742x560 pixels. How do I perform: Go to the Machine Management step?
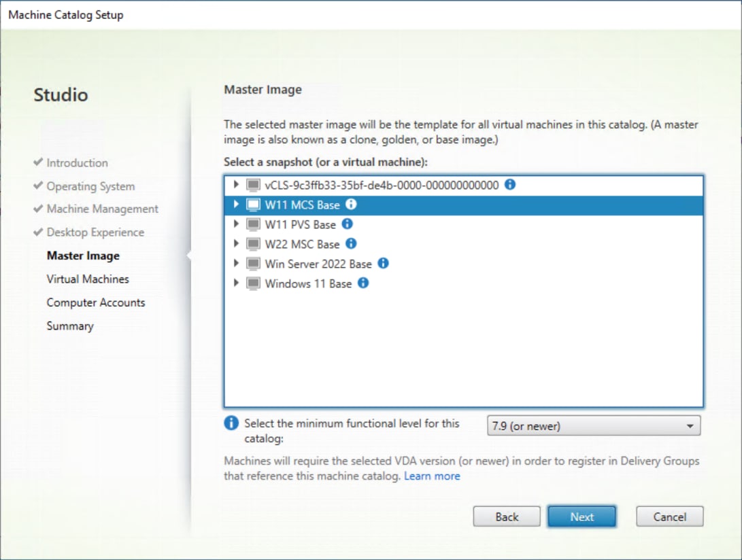click(102, 209)
